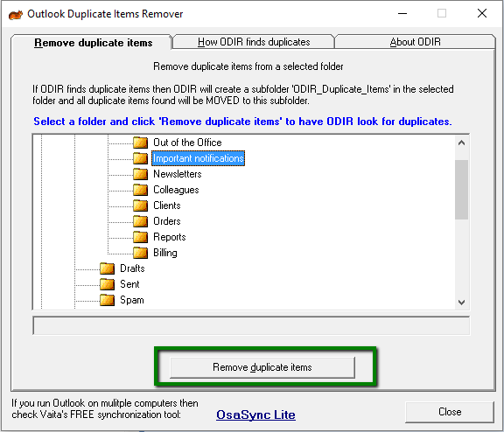Click the folder list scroll down arrow
This screenshot has width=504, height=432.
coord(462,302)
